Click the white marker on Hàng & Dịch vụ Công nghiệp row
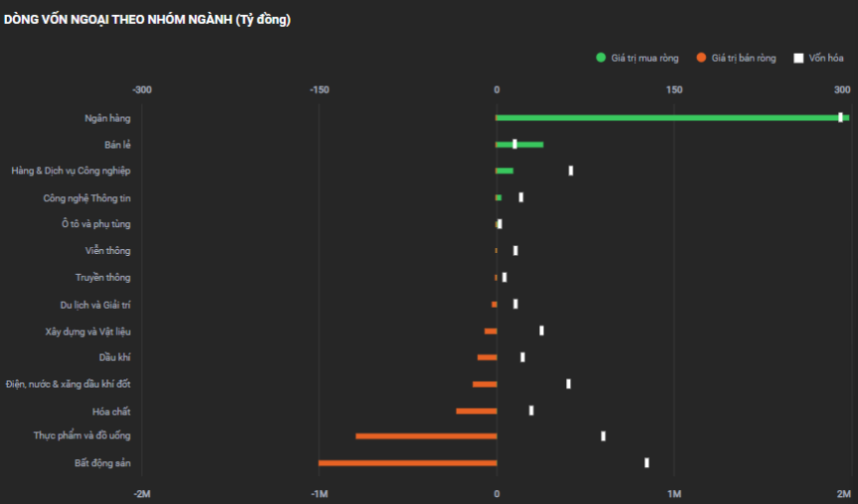 571,171
